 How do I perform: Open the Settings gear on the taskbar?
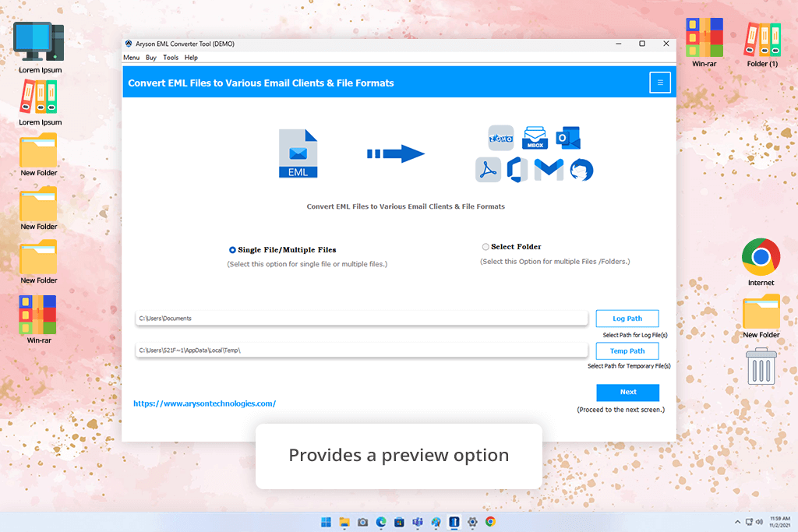point(472,522)
